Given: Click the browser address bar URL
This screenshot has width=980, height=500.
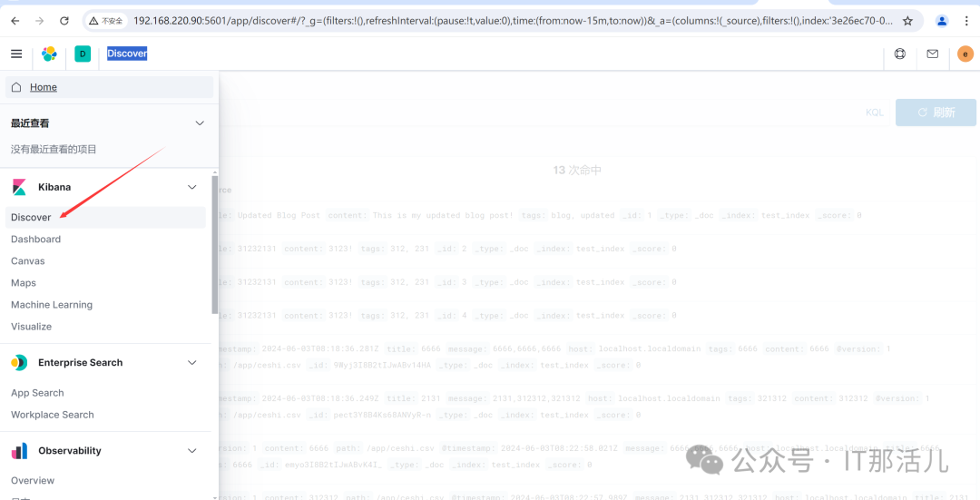Looking at the screenshot, I should pos(513,21).
